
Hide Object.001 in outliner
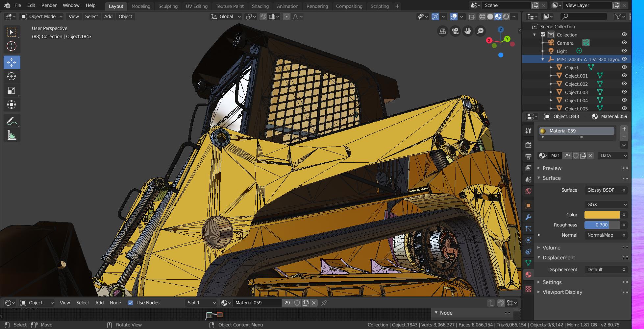pyautogui.click(x=624, y=76)
